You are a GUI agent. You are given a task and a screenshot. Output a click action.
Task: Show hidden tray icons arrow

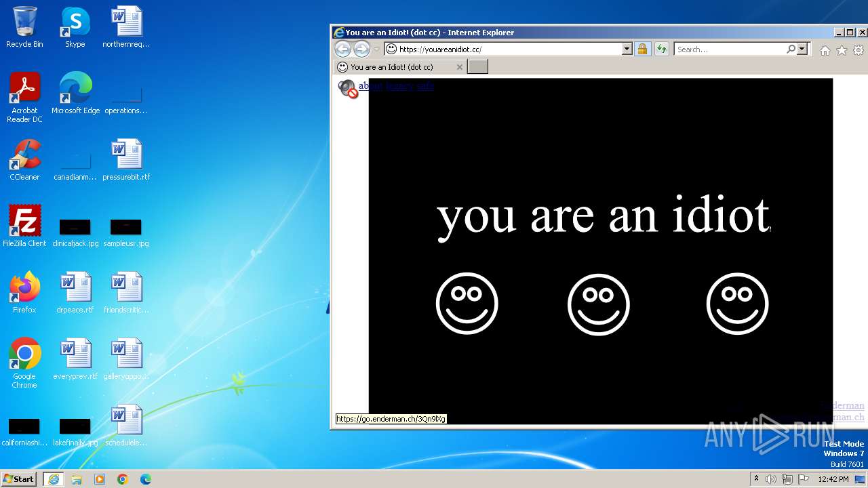point(756,479)
